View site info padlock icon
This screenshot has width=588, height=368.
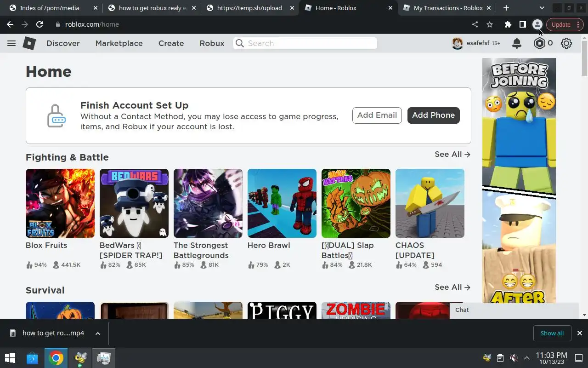tap(58, 24)
